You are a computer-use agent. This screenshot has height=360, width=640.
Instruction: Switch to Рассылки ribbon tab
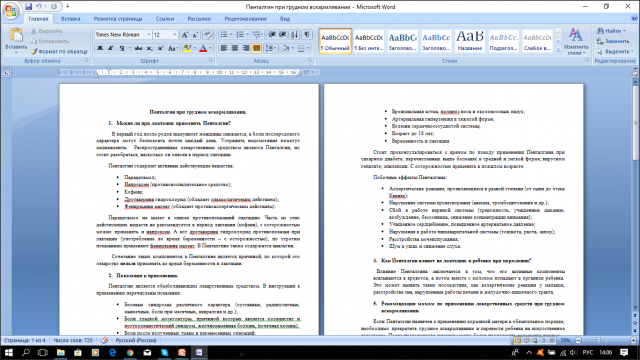pyautogui.click(x=199, y=19)
